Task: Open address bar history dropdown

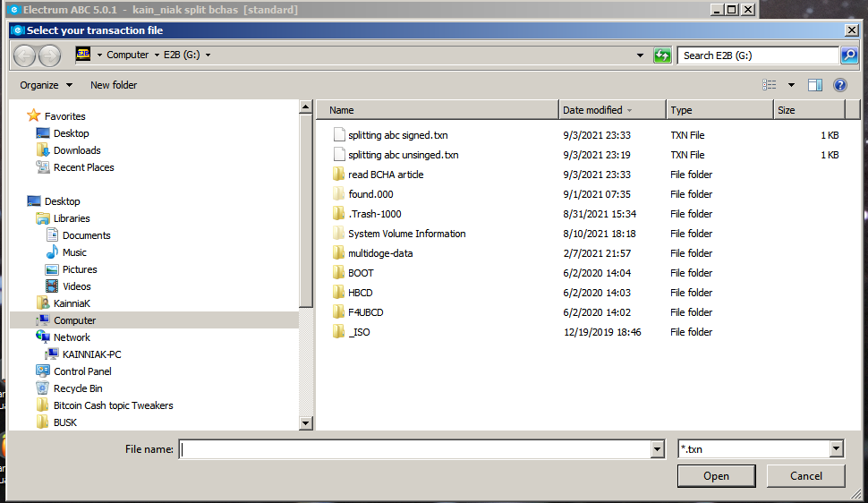Action: [x=640, y=55]
